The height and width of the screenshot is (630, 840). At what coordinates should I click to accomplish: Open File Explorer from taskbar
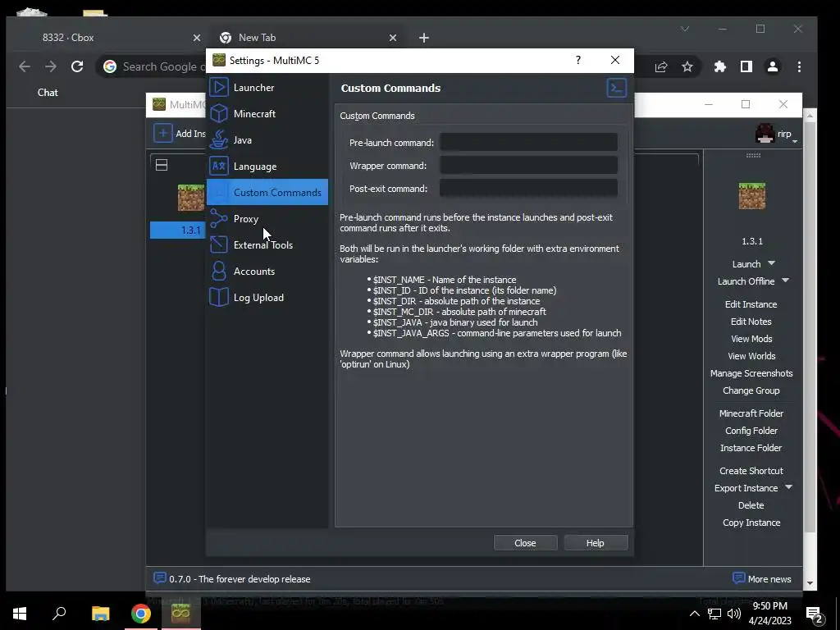coord(100,614)
